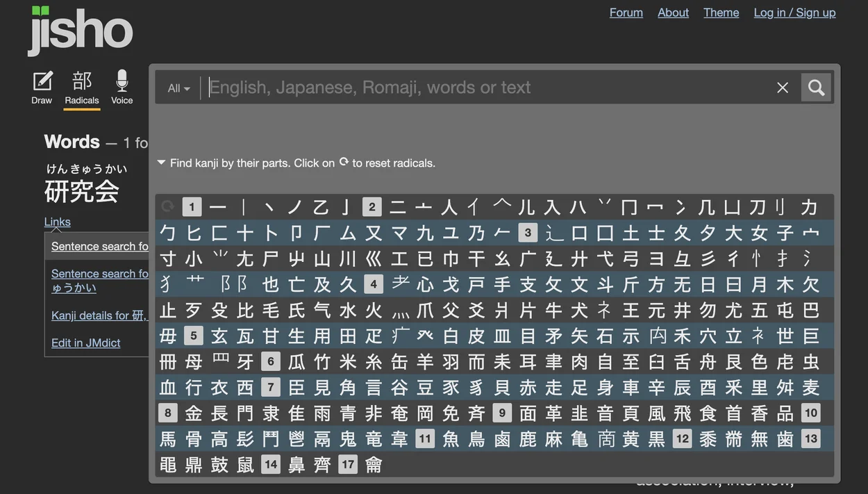Open the Forum link

626,13
